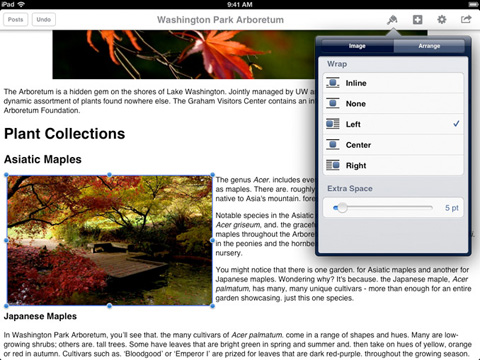Tap the red maple leaf header image
This screenshot has width=480, height=360.
tap(184, 55)
